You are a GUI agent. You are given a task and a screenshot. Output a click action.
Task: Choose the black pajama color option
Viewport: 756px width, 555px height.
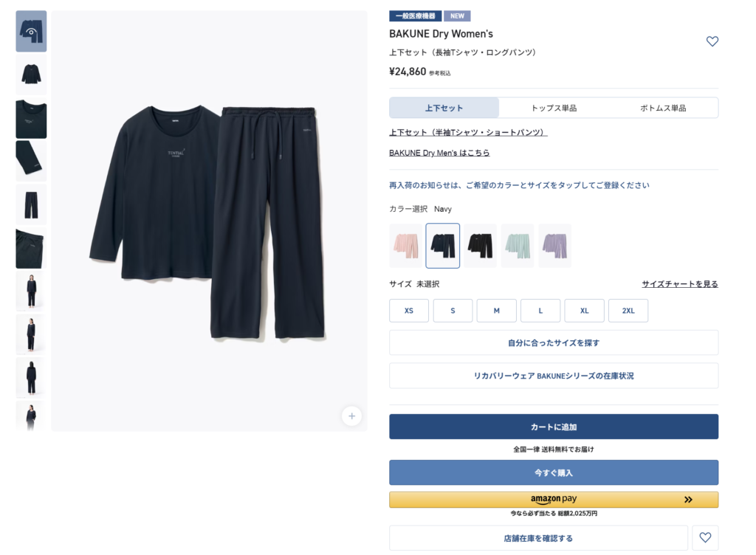coord(480,246)
